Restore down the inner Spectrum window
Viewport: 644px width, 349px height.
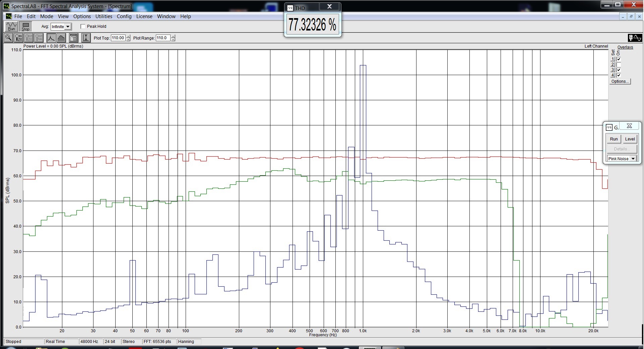tap(631, 16)
